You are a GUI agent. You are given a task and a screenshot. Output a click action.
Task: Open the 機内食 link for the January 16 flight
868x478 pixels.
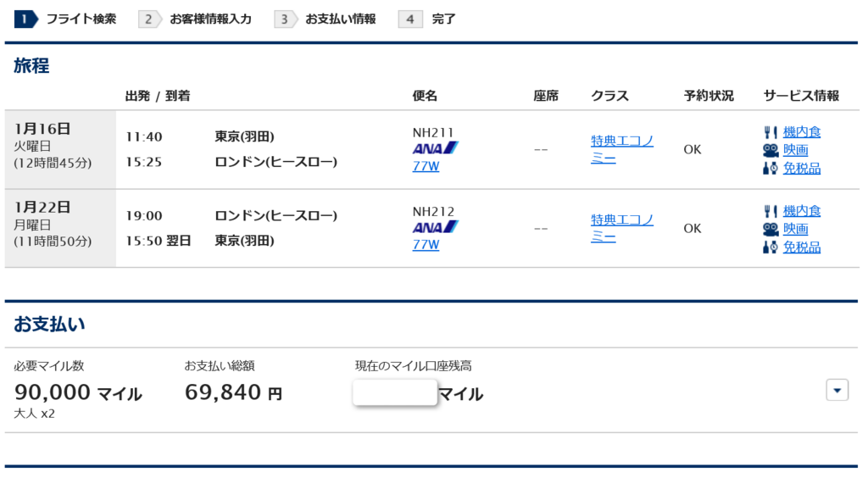tap(802, 132)
